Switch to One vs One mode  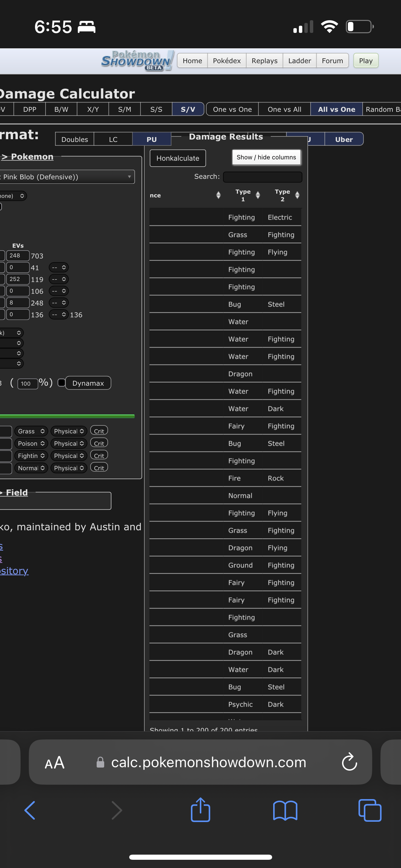pyautogui.click(x=232, y=109)
